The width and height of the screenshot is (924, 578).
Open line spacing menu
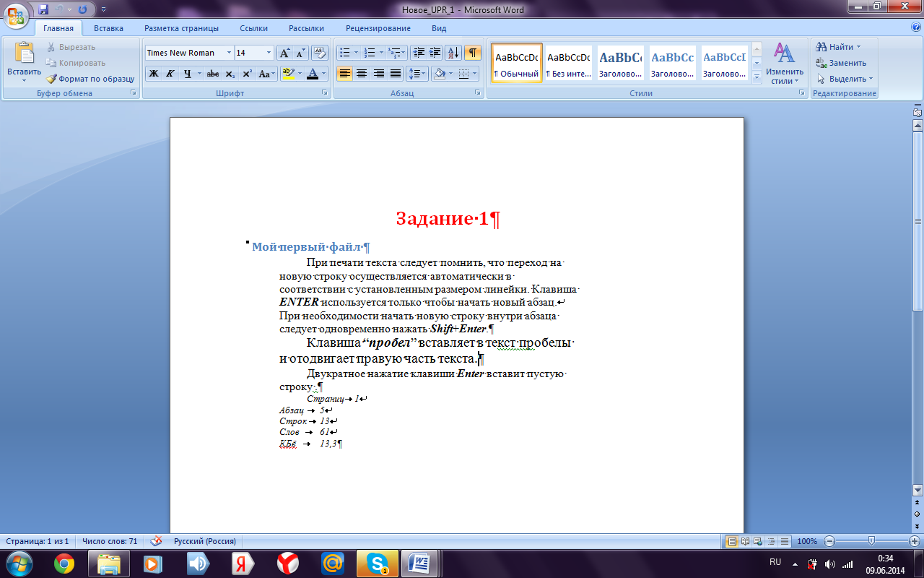tap(417, 74)
